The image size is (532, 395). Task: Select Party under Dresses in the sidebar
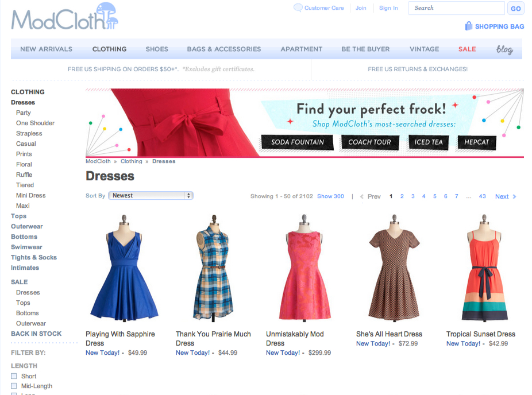click(x=23, y=113)
